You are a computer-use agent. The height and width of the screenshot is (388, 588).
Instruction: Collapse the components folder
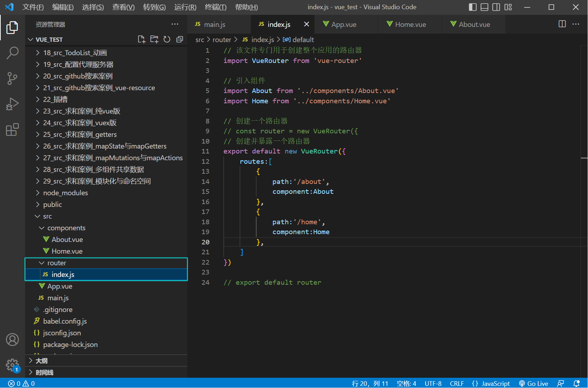tap(106, 228)
